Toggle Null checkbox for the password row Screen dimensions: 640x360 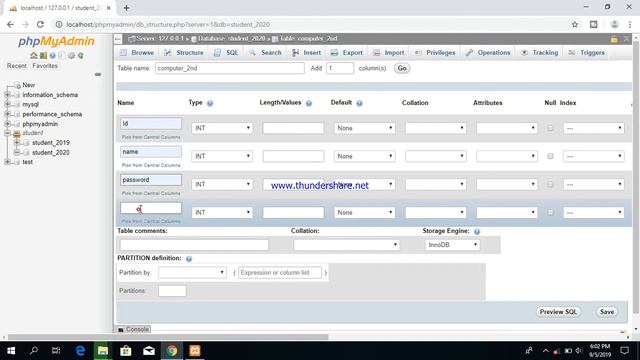pos(550,184)
